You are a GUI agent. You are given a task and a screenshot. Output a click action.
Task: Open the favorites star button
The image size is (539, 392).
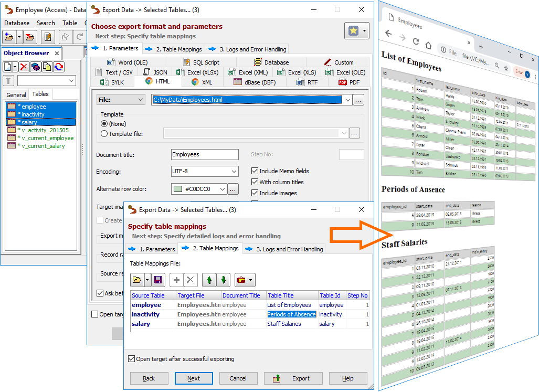(356, 31)
